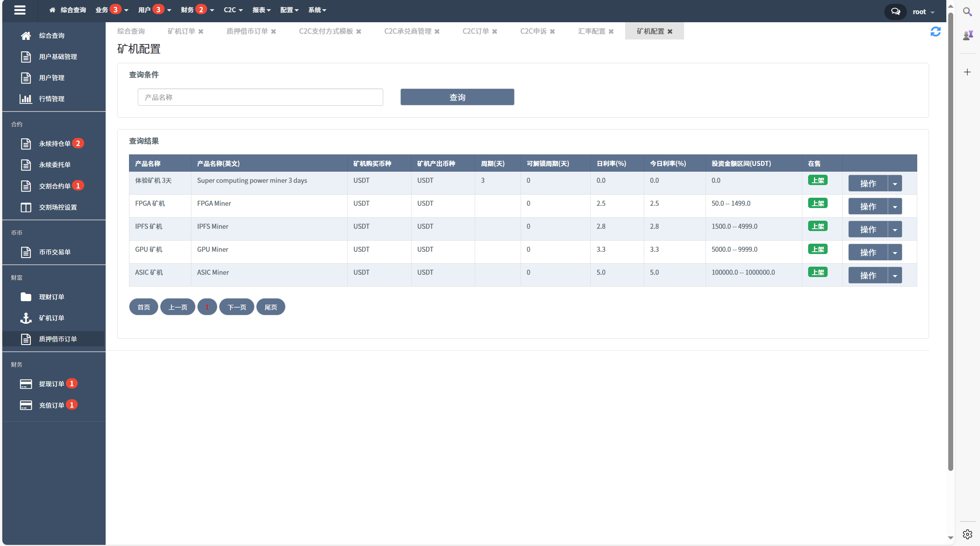This screenshot has height=546, width=980.
Task: Toggle GPU矿机 上架 status button
Action: (x=818, y=249)
